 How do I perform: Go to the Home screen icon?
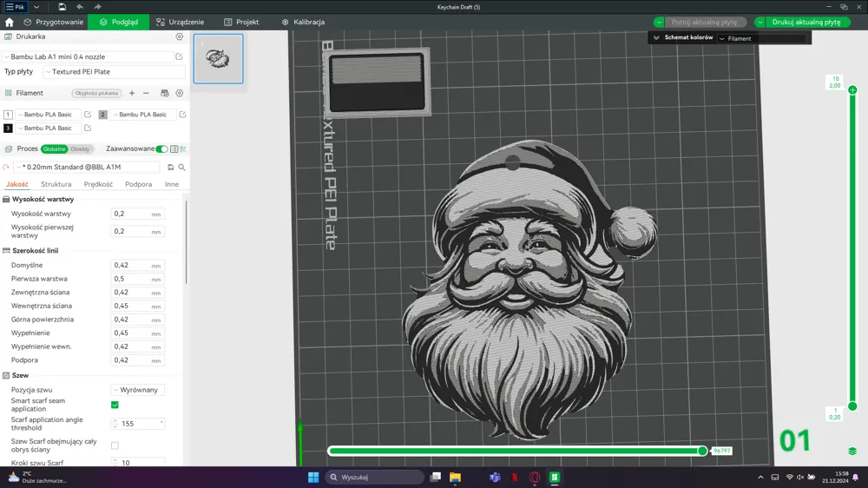click(x=9, y=23)
